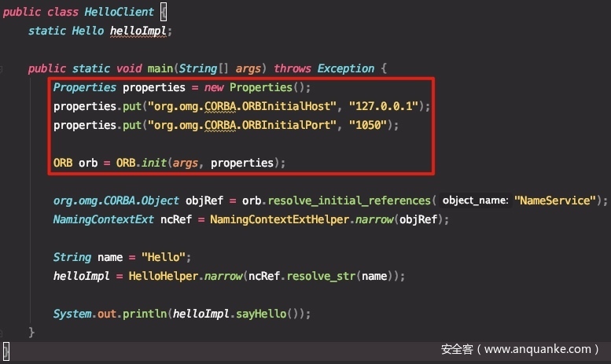
Task: Click the throws Exception clause
Action: point(324,68)
